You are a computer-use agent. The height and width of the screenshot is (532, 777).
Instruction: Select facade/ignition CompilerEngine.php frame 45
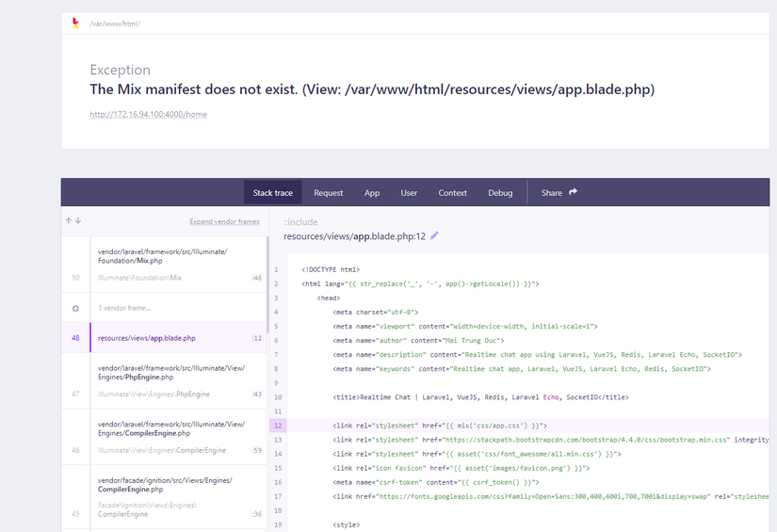pyautogui.click(x=164, y=497)
